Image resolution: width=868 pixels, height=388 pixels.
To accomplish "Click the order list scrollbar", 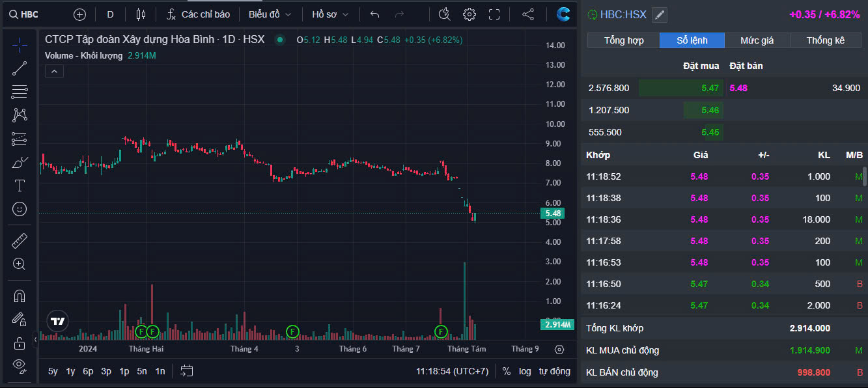I will 864,176.
